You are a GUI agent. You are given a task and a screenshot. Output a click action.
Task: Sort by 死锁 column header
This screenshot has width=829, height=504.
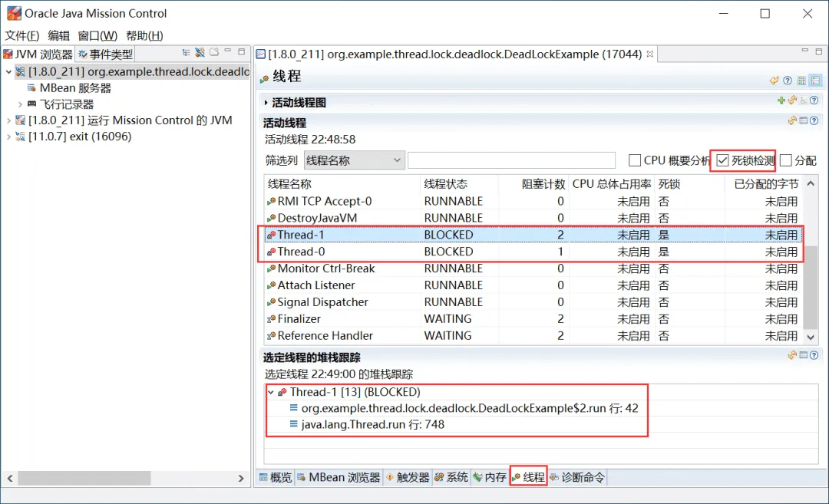coord(690,184)
